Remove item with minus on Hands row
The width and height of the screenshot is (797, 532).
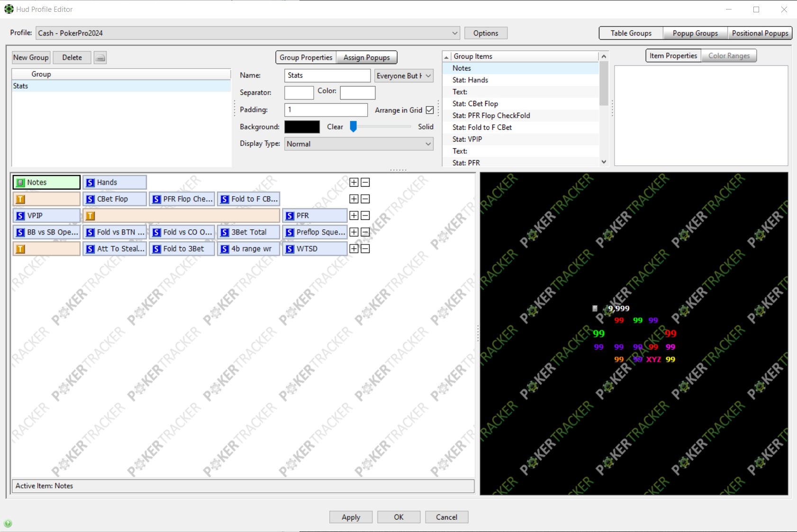pyautogui.click(x=365, y=182)
